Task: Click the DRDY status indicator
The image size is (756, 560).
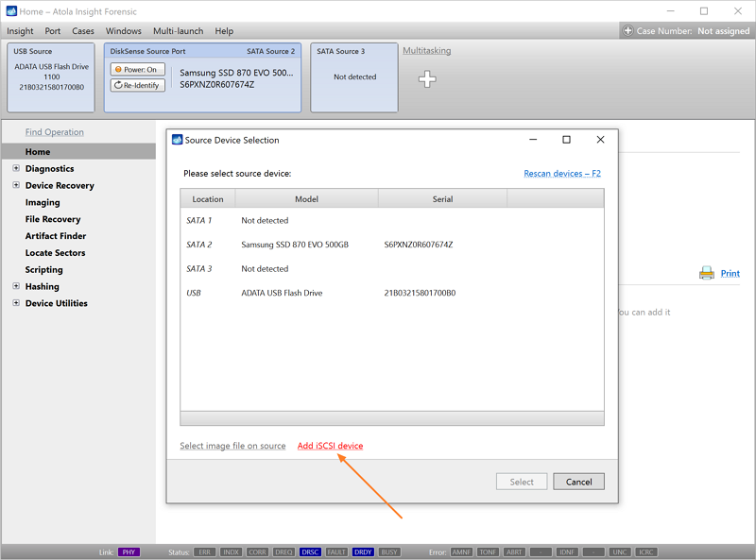Action: [x=363, y=552]
